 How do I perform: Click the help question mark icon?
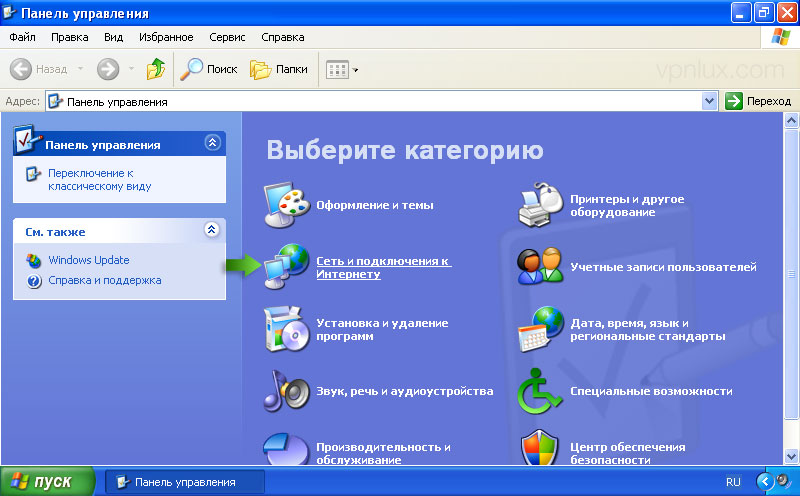(x=34, y=281)
